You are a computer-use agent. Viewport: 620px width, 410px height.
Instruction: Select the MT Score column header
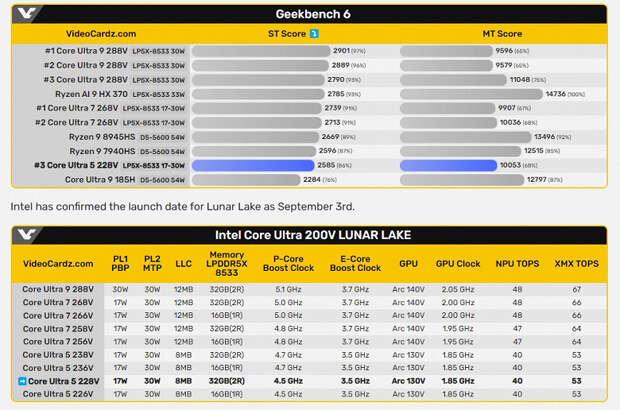pyautogui.click(x=502, y=34)
